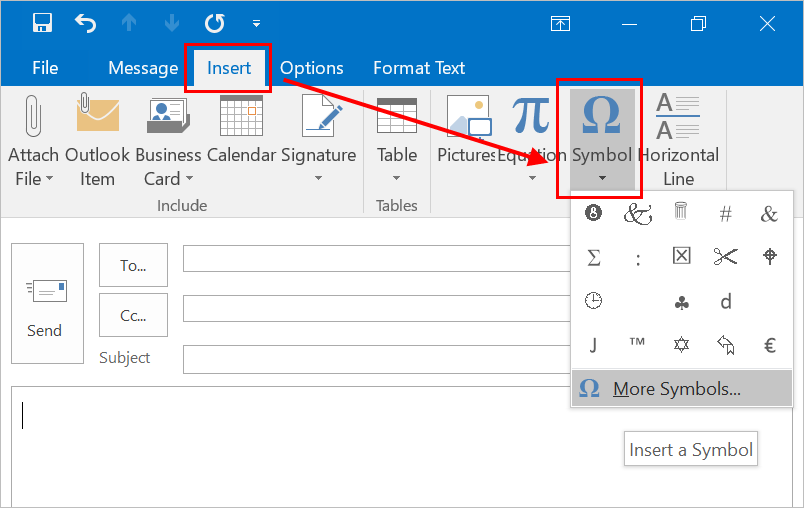
Task: Click More Symbols menu entry
Action: pyautogui.click(x=676, y=389)
